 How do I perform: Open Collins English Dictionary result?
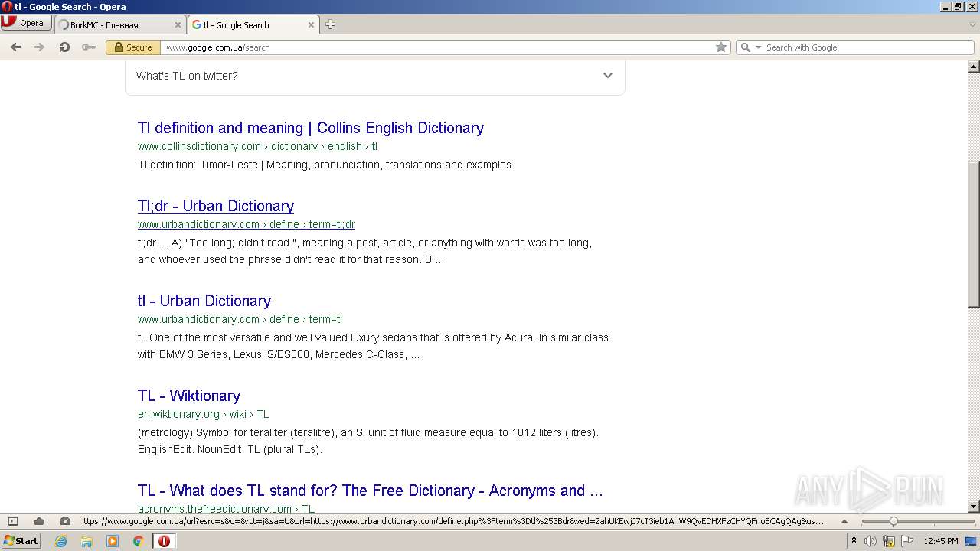click(311, 128)
